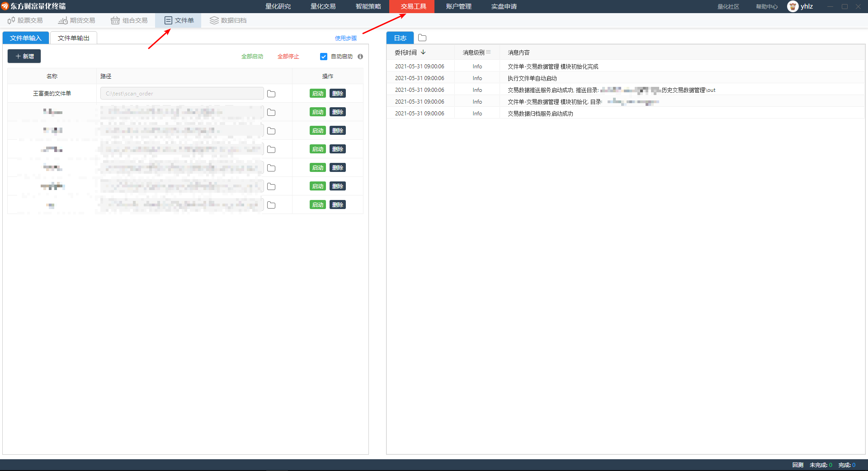868x471 pixels.
Task: Sort by 委托时间 using the arrow
Action: (423, 52)
